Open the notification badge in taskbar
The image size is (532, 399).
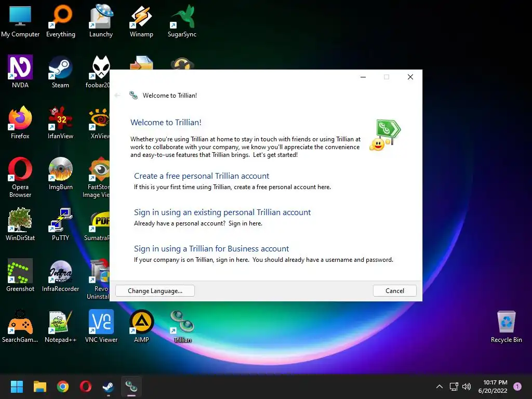click(517, 387)
